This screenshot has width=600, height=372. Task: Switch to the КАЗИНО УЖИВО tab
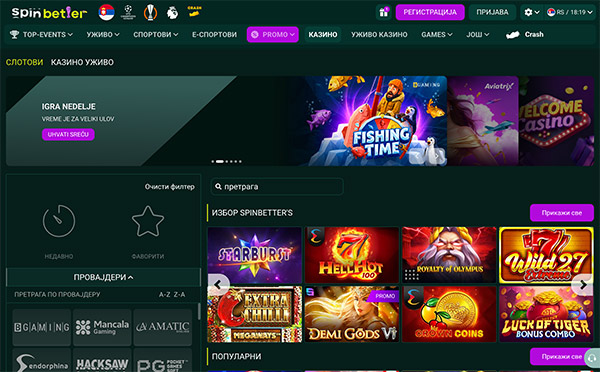pos(82,62)
